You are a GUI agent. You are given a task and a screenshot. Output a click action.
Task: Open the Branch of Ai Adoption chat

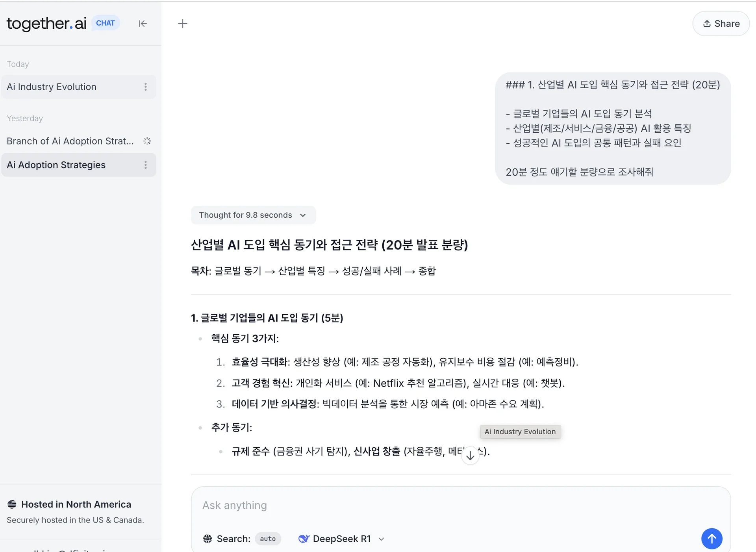(70, 141)
